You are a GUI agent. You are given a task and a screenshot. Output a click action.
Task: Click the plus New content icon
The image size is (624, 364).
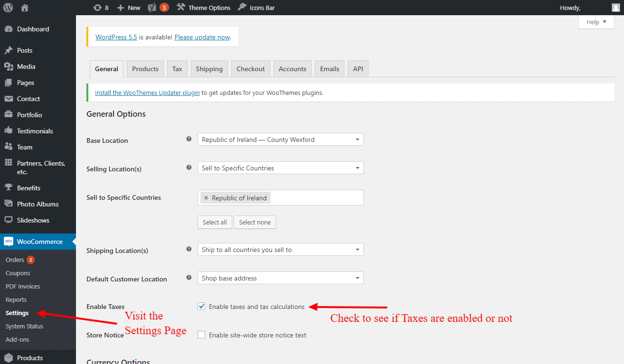(x=121, y=8)
